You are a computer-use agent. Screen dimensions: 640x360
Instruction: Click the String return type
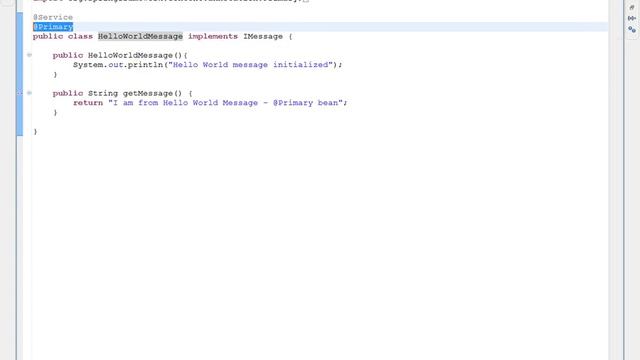[x=103, y=93]
